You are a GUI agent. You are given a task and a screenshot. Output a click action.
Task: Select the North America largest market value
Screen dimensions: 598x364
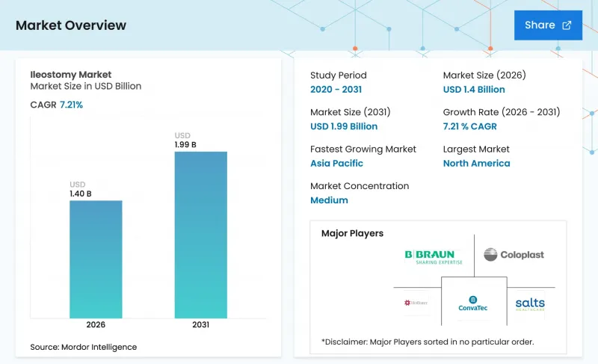pos(476,163)
